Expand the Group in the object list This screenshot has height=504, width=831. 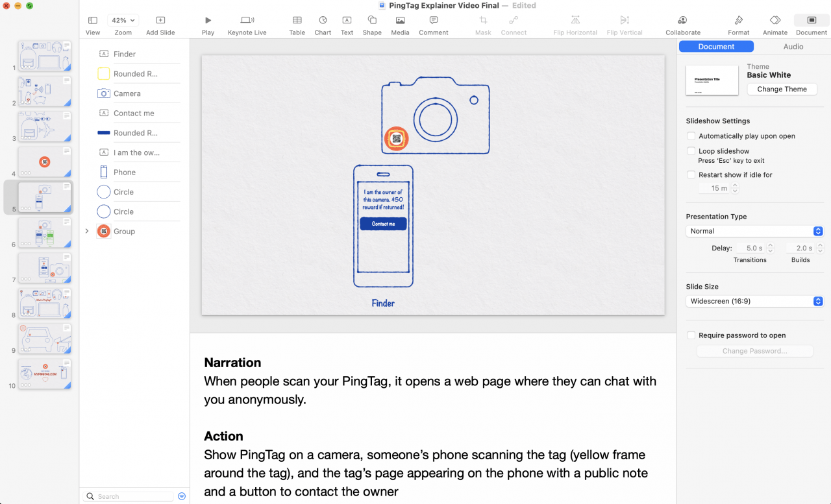click(86, 231)
